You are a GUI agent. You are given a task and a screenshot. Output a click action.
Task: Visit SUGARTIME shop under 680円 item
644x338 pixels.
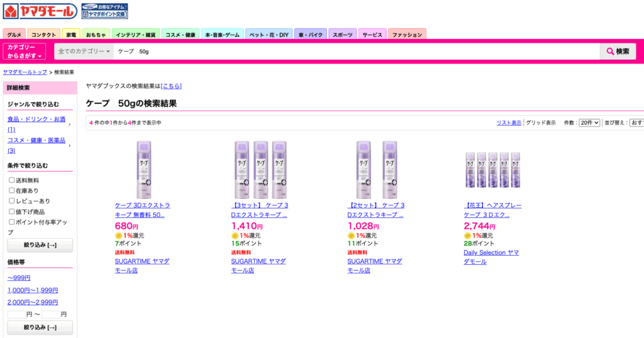(142, 266)
